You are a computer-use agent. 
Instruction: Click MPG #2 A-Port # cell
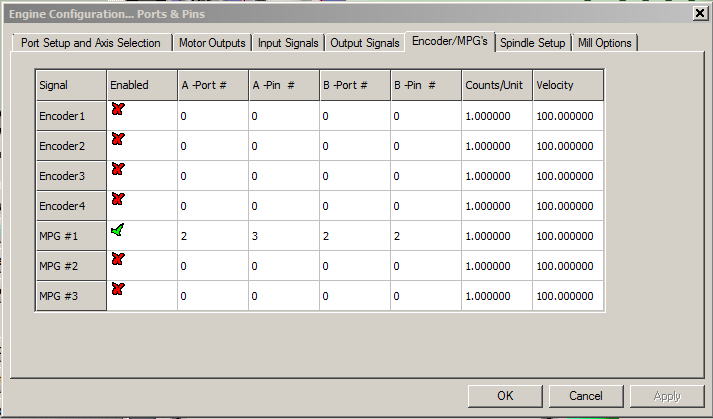(x=213, y=266)
